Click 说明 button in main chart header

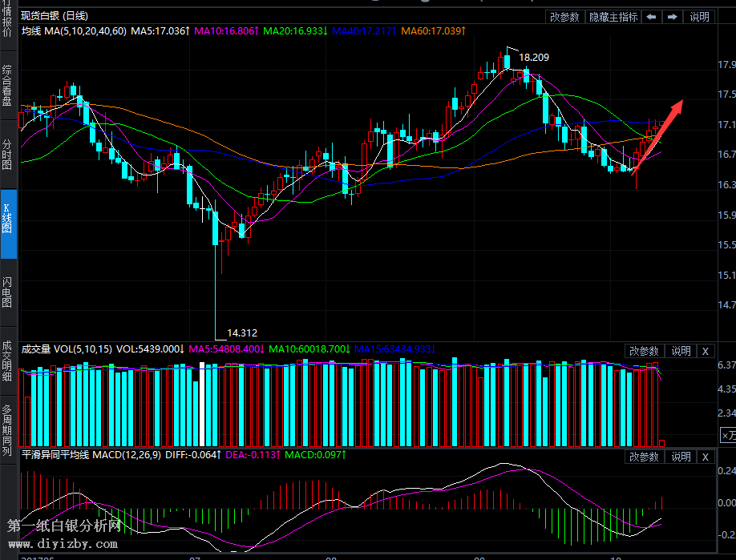click(700, 17)
